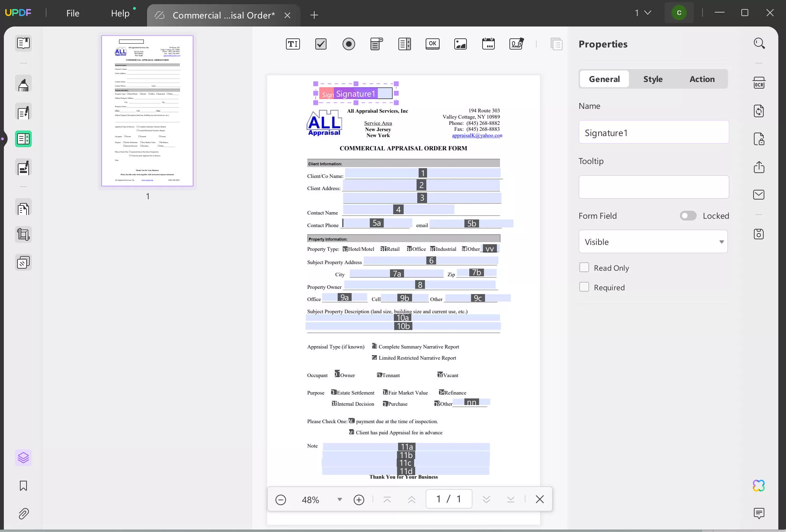The image size is (786, 532).
Task: Click the Name input field
Action: [x=654, y=132]
